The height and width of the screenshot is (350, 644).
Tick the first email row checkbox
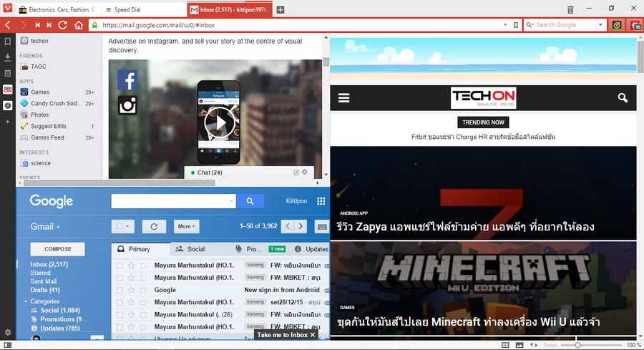pyautogui.click(x=119, y=266)
